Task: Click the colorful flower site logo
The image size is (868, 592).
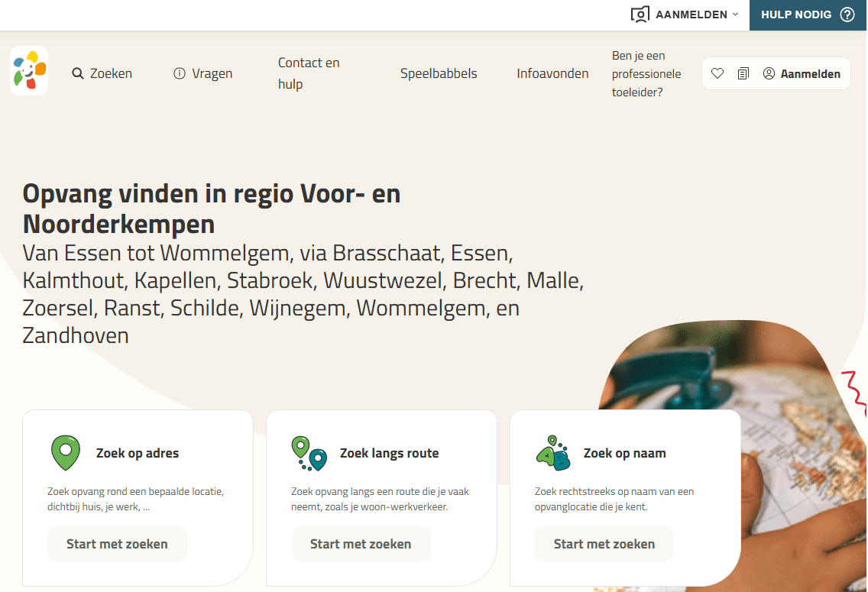Action: [29, 71]
